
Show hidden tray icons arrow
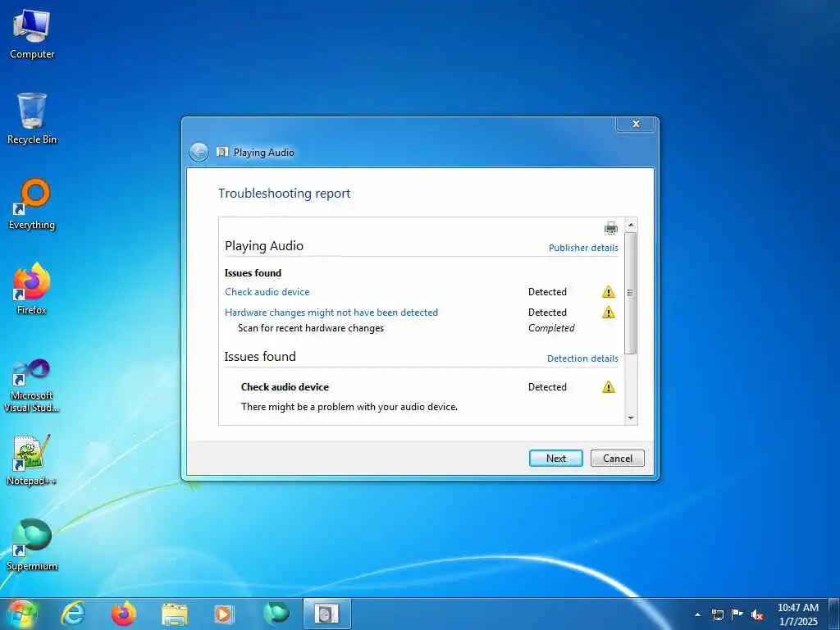pos(697,614)
